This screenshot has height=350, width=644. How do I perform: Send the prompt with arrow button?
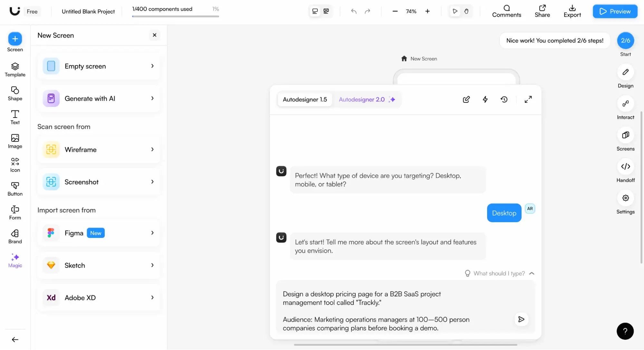521,319
